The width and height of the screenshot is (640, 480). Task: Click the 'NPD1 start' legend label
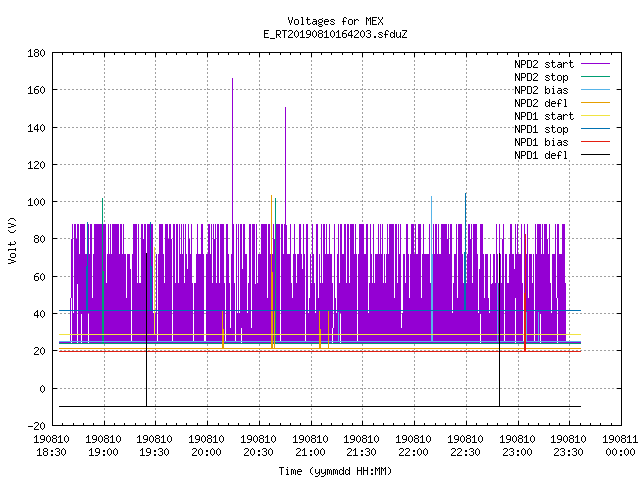pos(544,116)
